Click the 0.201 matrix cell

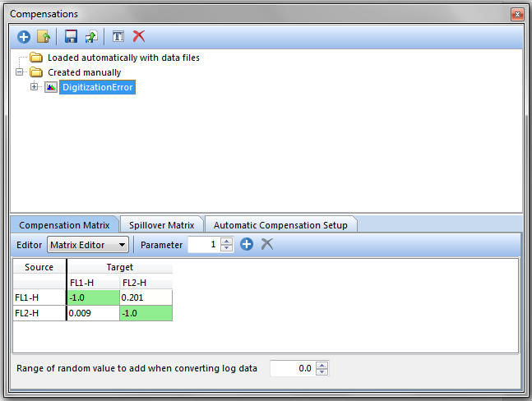tap(145, 297)
